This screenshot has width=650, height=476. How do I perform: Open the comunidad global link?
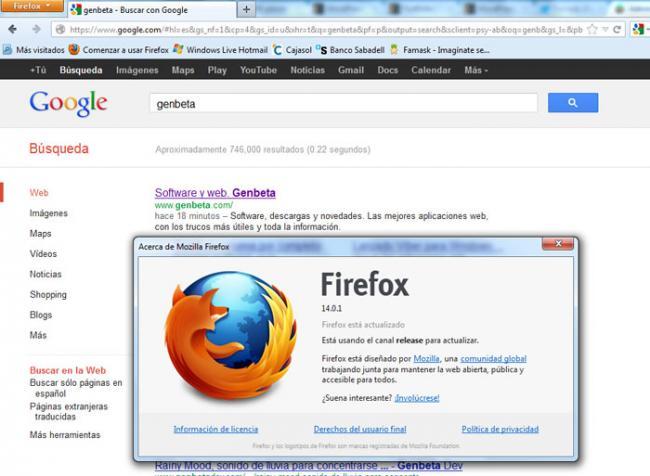[493, 359]
